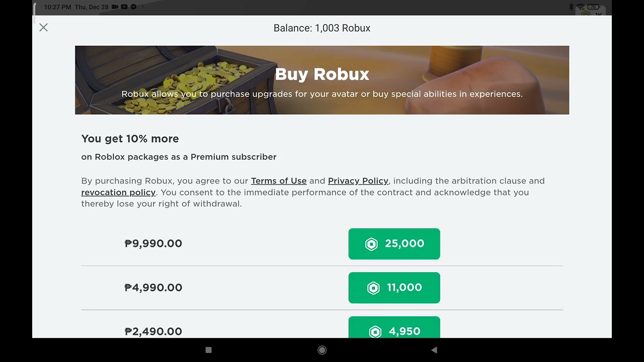644x362 pixels.
Task: Click the Balance: 1,003 Robux header text
Action: coord(322,28)
